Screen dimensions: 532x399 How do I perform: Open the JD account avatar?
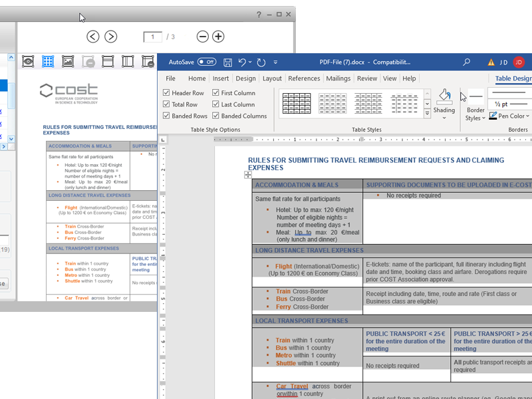(519, 63)
